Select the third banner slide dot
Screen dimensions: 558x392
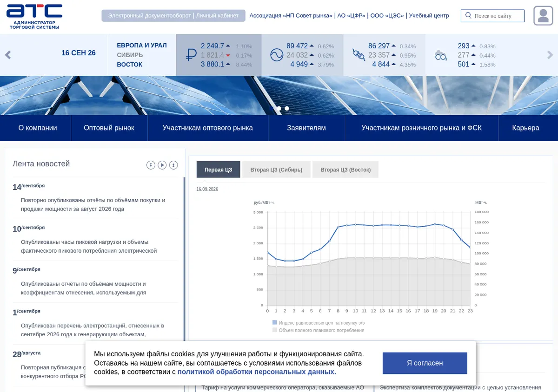(x=287, y=108)
